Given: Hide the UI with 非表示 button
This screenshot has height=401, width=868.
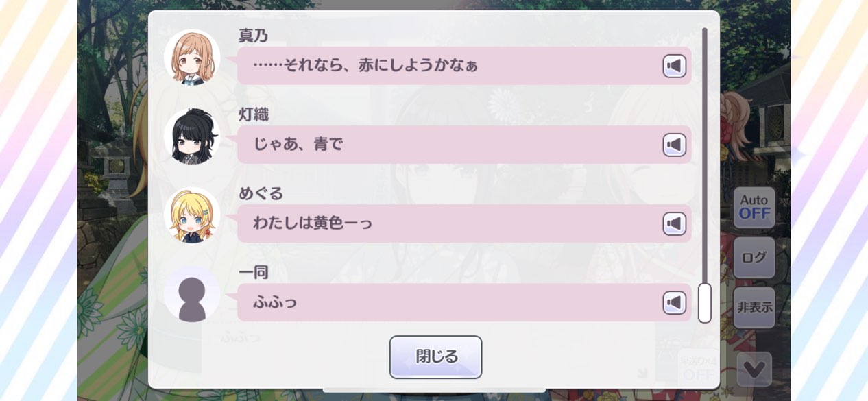Looking at the screenshot, I should (754, 307).
